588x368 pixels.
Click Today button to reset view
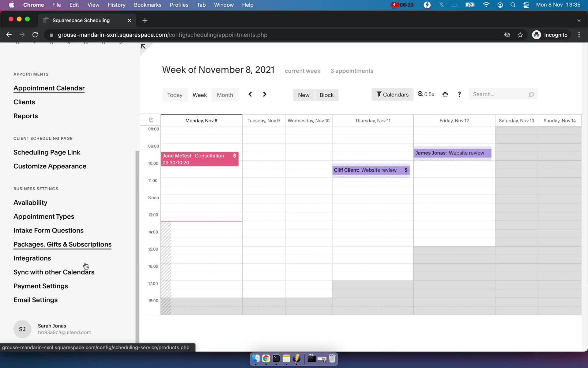[175, 94]
